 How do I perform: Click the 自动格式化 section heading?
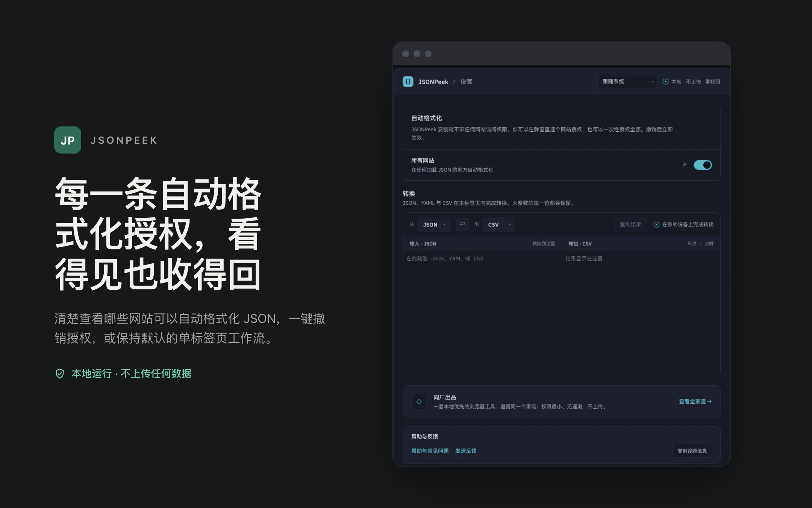[426, 118]
